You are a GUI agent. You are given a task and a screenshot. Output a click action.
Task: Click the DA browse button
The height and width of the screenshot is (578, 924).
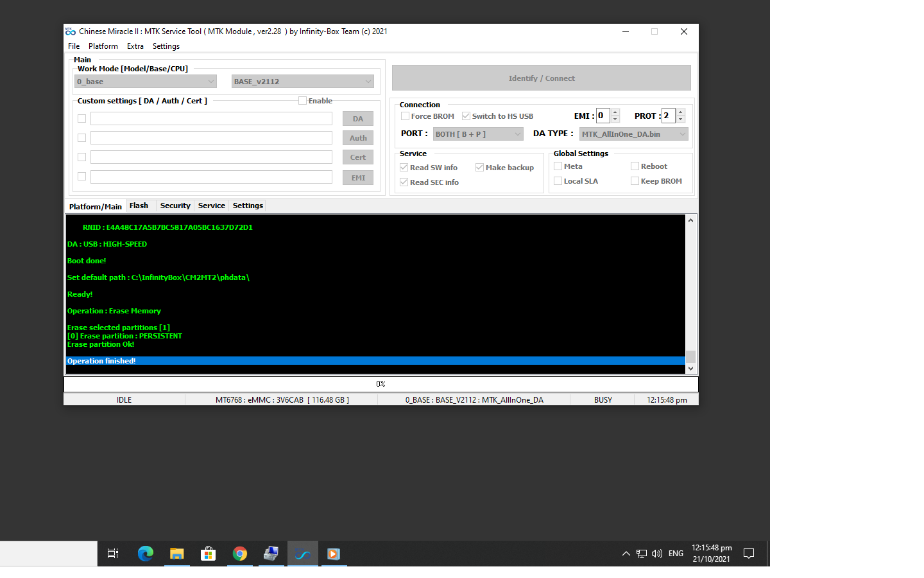(358, 119)
